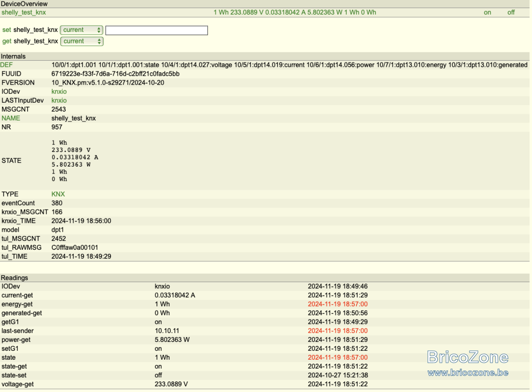Click the getG1 reading name
The image size is (532, 392).
tap(10, 322)
